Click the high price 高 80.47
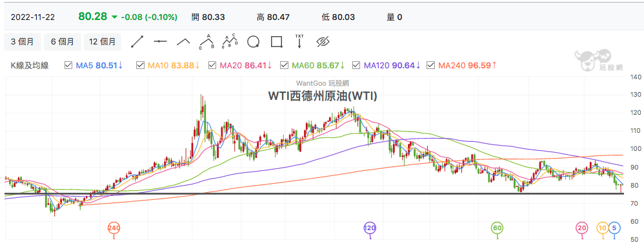The width and height of the screenshot is (644, 245). click(273, 17)
